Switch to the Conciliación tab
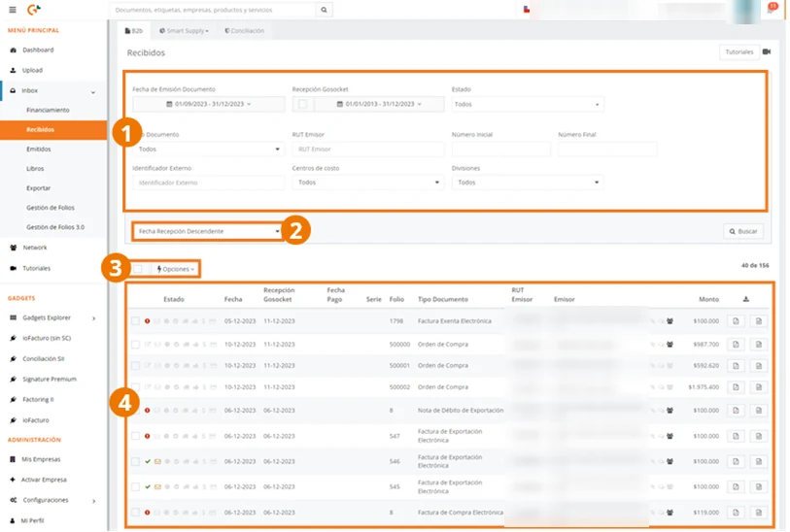This screenshot has height=532, width=790. click(244, 31)
